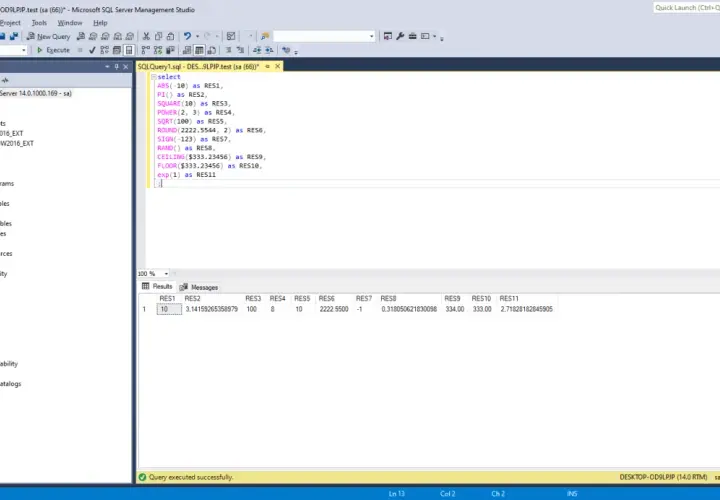Click the Decrease Indent icon
This screenshot has width=720, height=500.
(257, 50)
